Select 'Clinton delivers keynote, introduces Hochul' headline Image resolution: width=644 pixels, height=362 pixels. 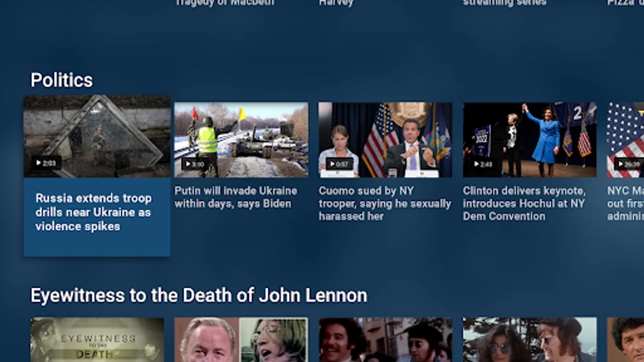tap(524, 204)
